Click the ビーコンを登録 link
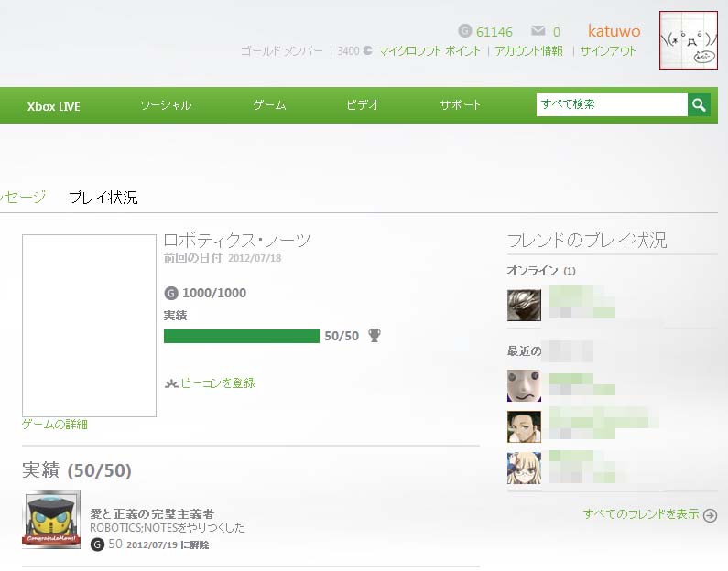 tap(218, 383)
